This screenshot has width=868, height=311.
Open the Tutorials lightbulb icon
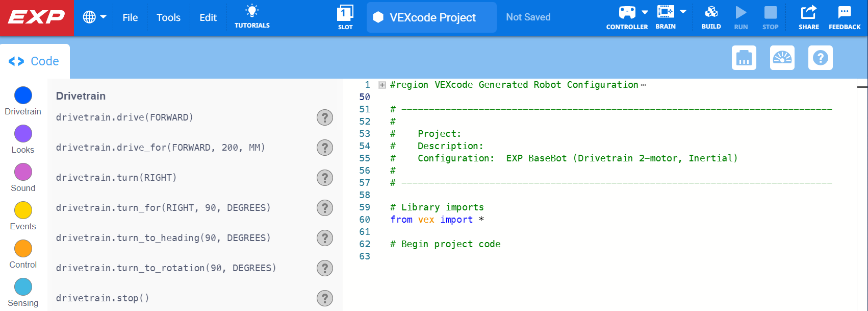(x=252, y=11)
